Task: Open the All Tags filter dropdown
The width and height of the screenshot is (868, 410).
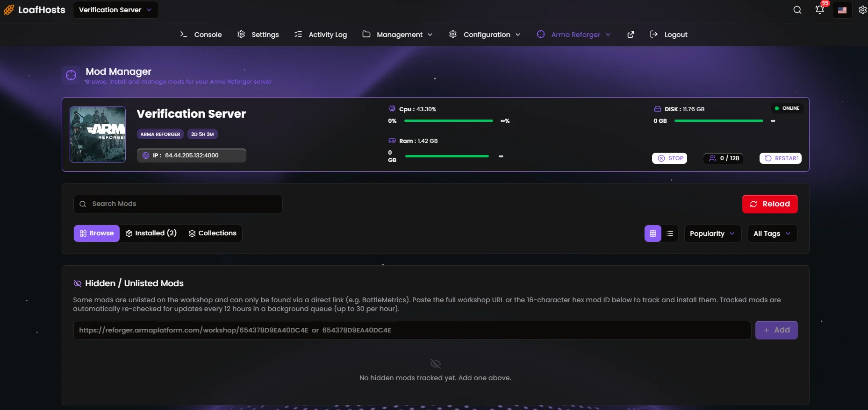Action: (x=773, y=233)
